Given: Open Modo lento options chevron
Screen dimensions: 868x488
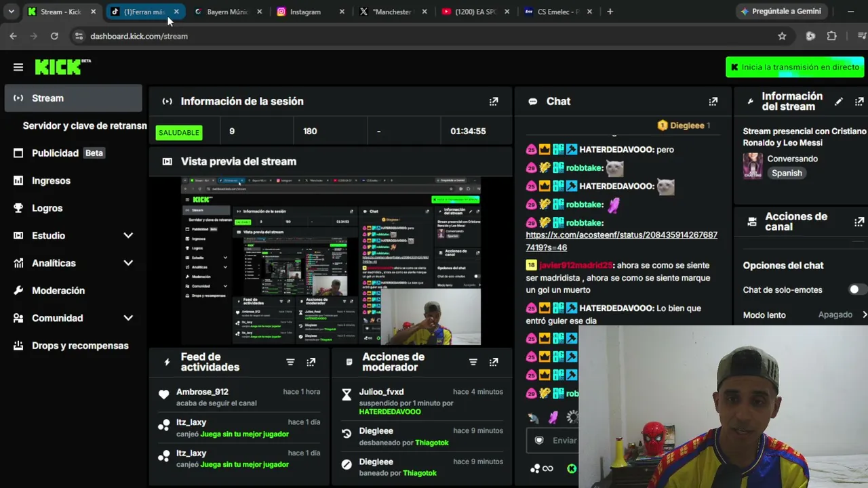Looking at the screenshot, I should pos(865,314).
